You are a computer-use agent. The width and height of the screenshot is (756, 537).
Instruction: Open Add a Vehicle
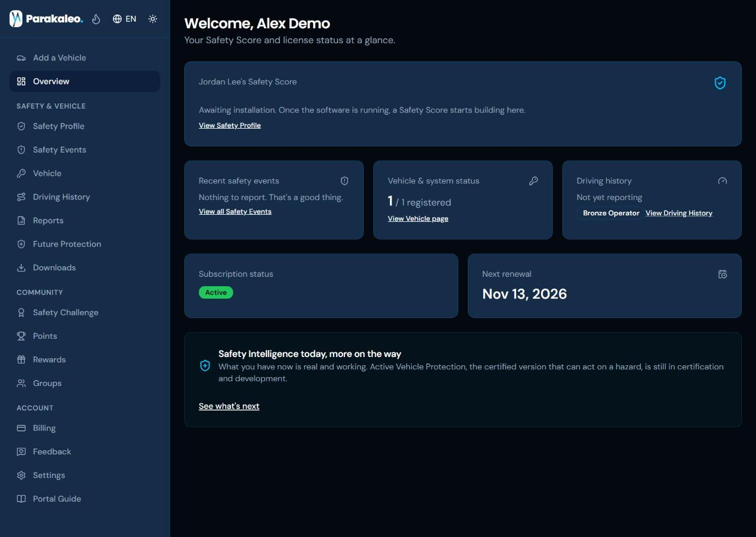(84, 58)
